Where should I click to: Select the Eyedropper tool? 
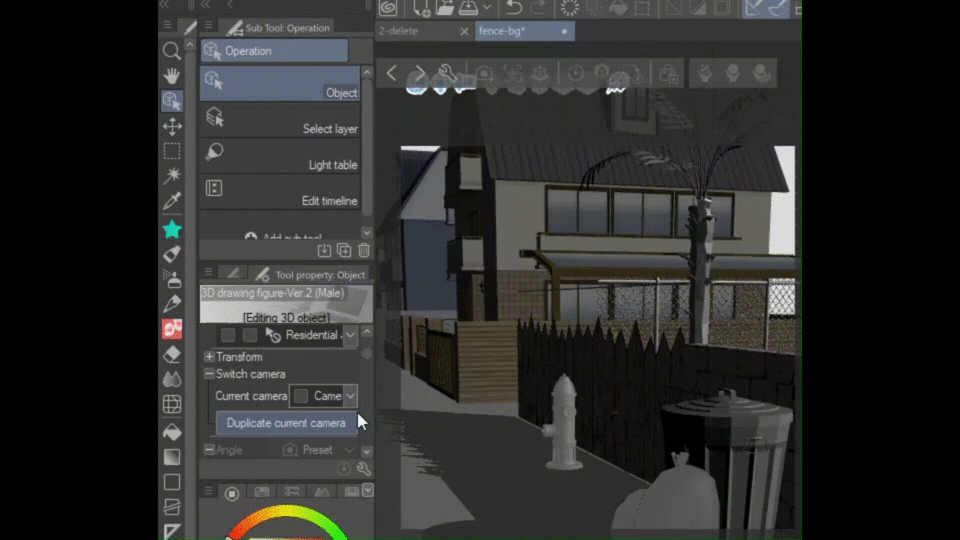172,201
